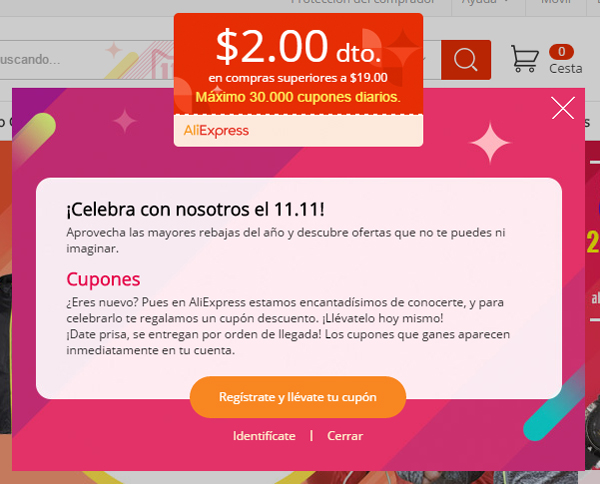Open the shopping cart icon
The image size is (600, 484).
[525, 59]
